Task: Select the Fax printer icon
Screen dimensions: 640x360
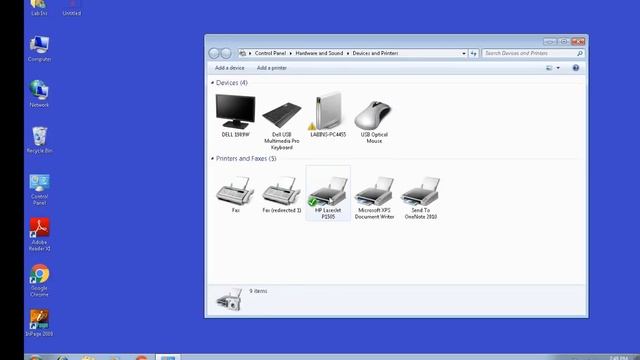Action: pos(235,191)
